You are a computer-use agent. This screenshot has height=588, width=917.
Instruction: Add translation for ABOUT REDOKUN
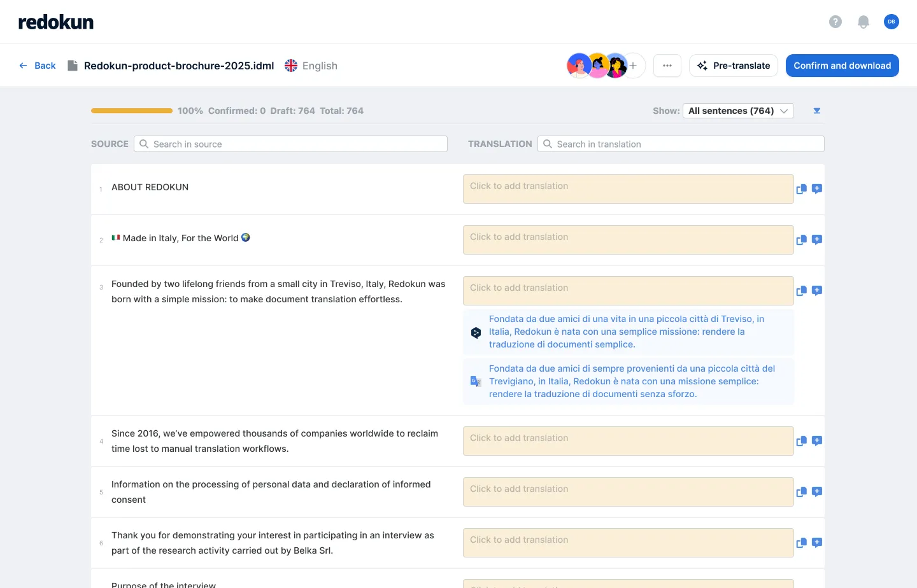629,189
